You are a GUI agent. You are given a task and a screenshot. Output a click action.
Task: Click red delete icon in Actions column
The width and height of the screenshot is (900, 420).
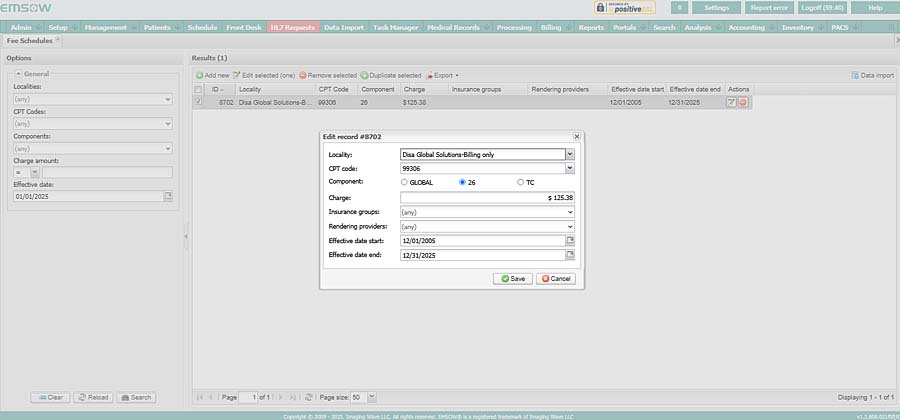click(x=743, y=102)
